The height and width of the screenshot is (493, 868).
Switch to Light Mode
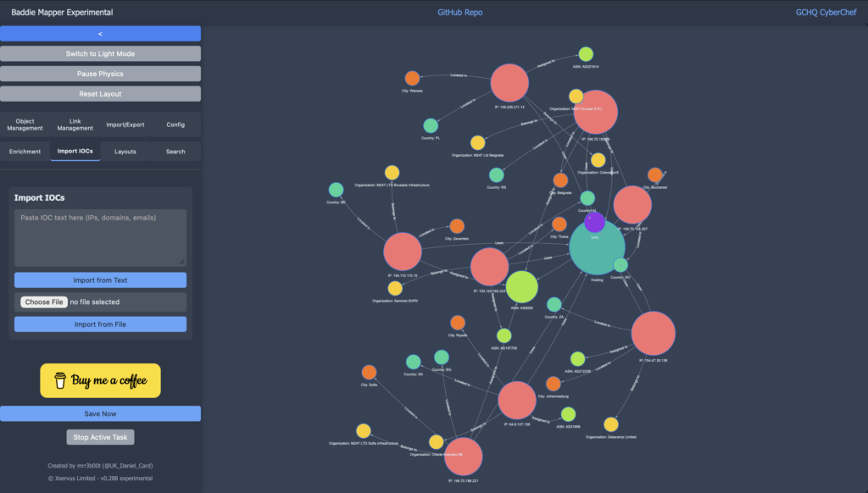coord(100,53)
